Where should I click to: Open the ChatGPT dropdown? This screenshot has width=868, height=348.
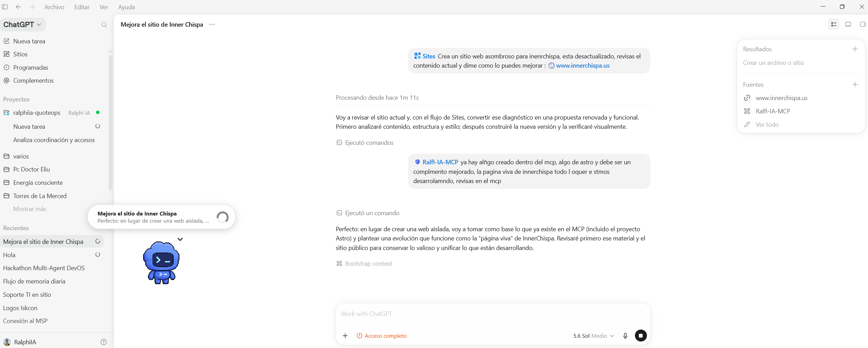(x=23, y=25)
